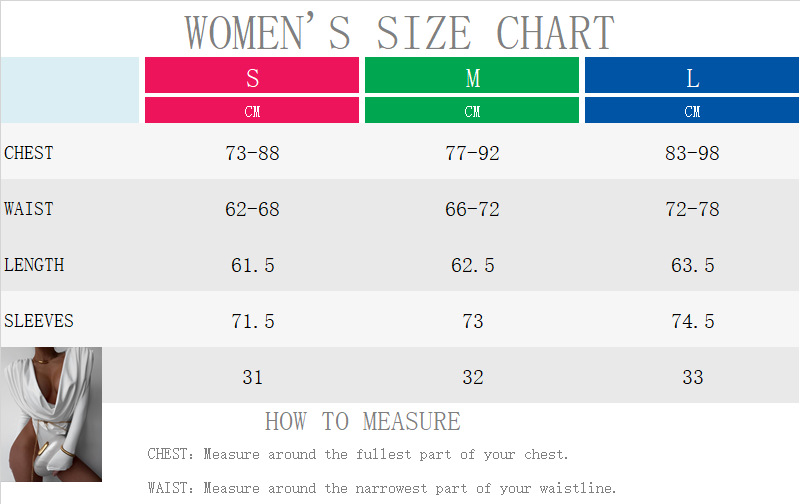Click the white dress product thumbnail
Screen dimensions: 800x504
[50, 423]
